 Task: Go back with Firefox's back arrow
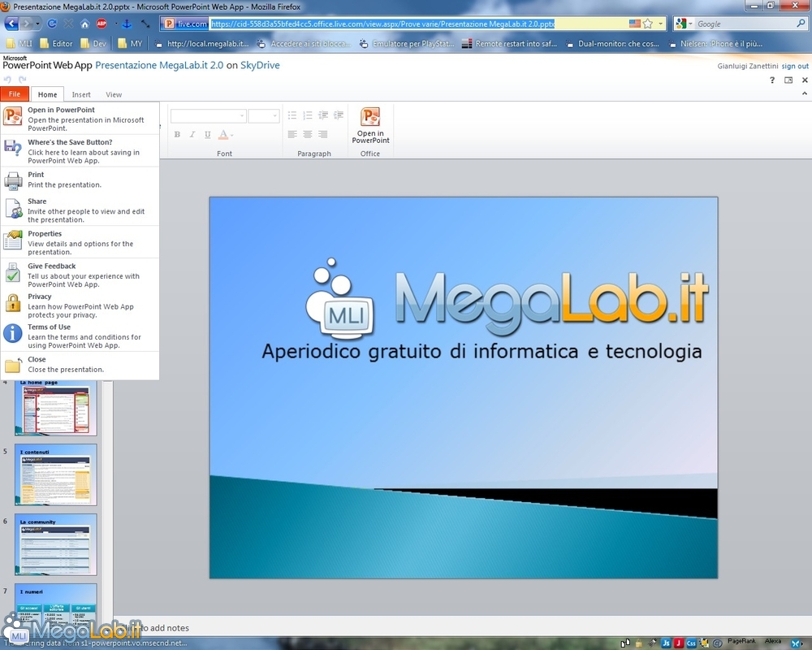[x=11, y=24]
